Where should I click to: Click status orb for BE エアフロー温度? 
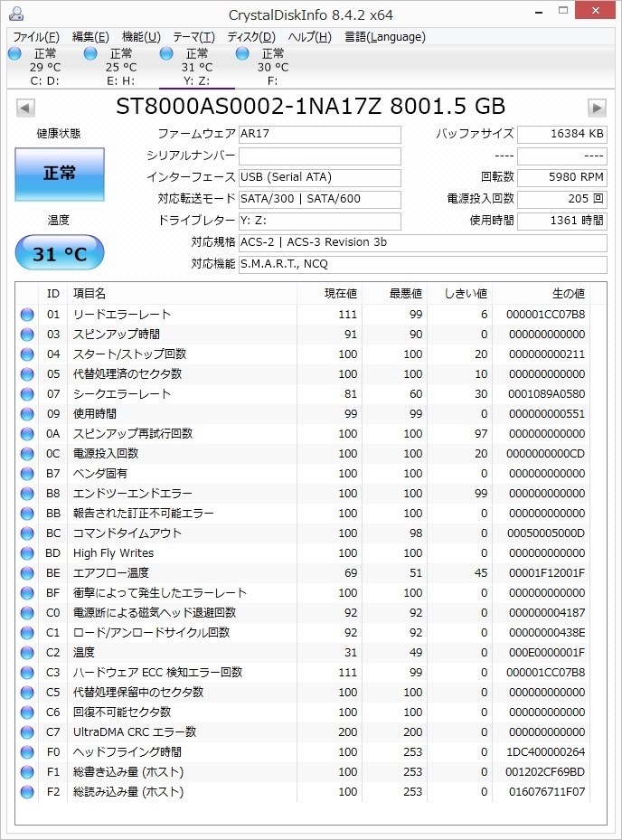[27, 573]
